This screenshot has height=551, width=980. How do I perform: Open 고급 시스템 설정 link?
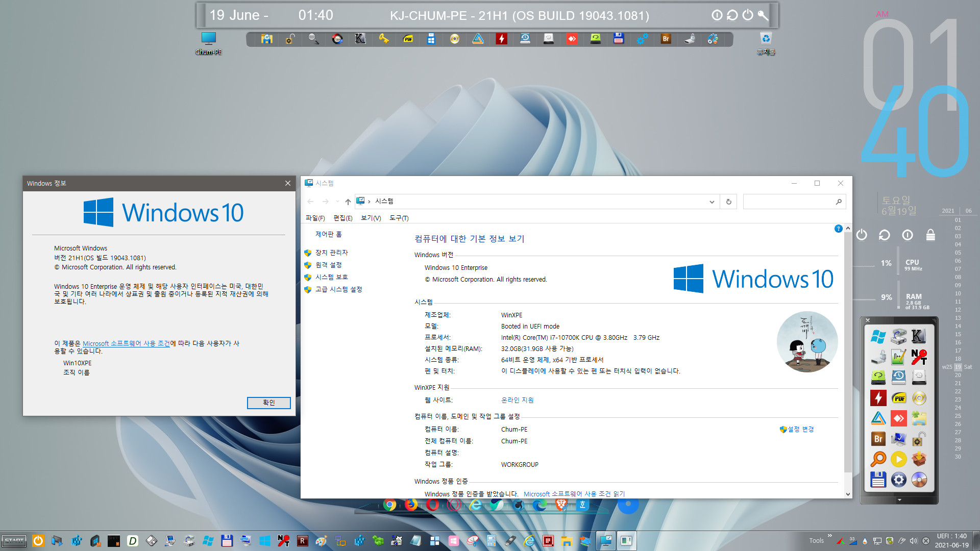[x=338, y=289]
